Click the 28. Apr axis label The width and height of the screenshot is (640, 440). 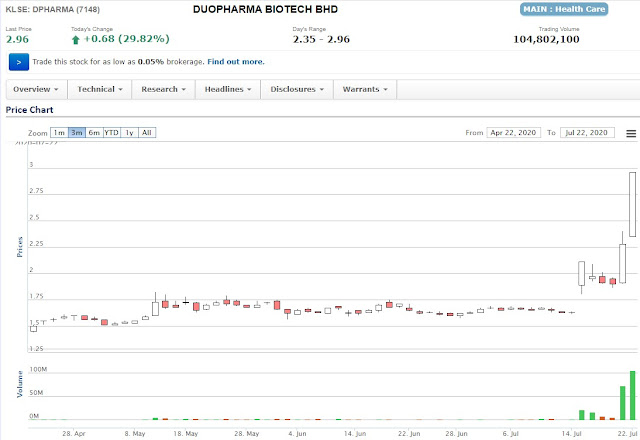pyautogui.click(x=74, y=433)
